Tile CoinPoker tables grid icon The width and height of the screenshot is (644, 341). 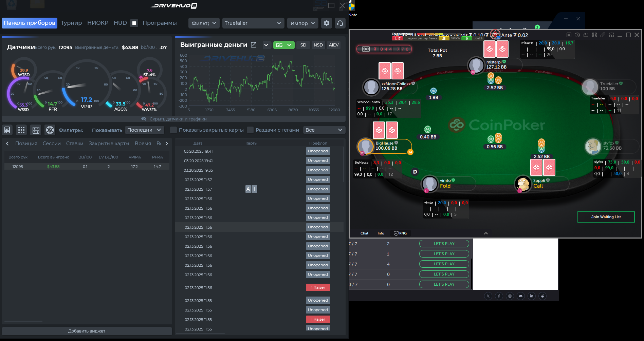tap(594, 35)
